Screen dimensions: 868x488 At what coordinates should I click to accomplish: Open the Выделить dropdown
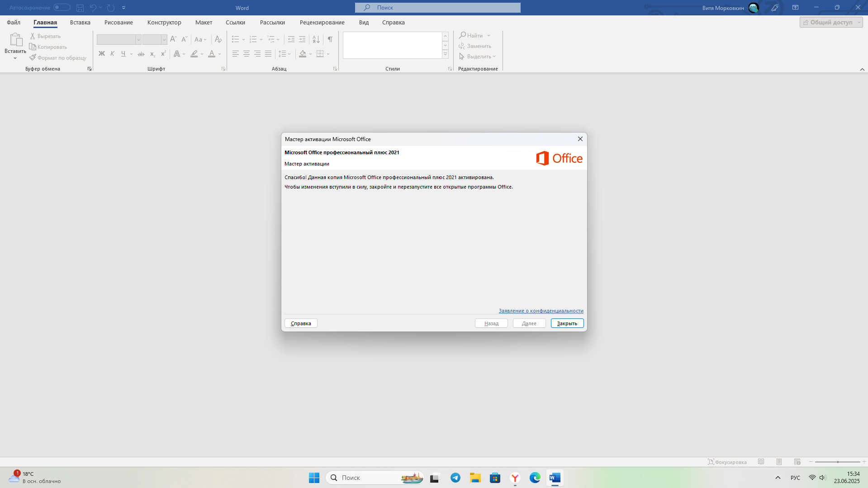click(x=478, y=56)
